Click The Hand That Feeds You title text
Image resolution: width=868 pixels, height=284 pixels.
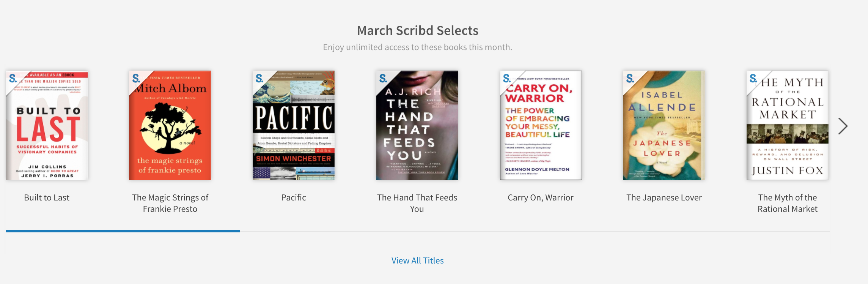pyautogui.click(x=417, y=203)
